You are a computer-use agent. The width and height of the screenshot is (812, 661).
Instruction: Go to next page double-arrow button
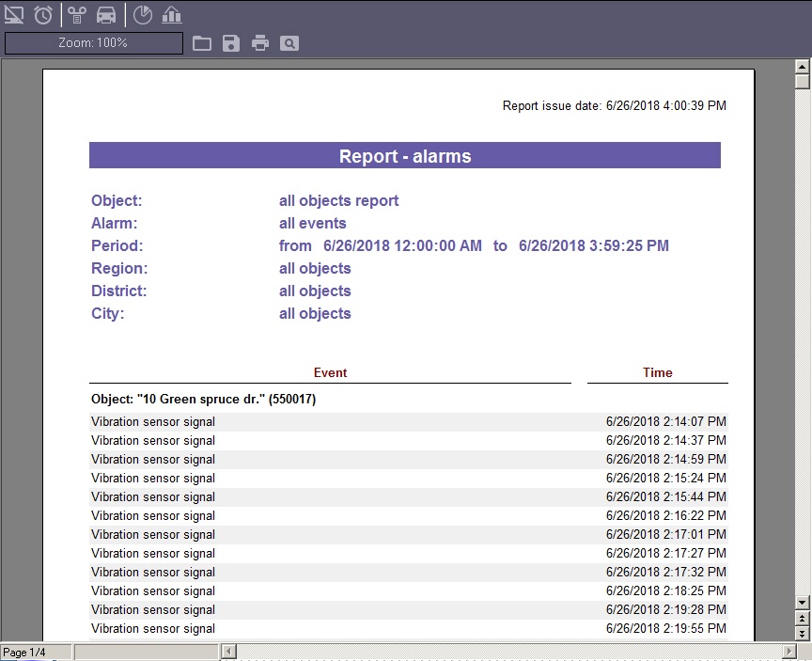(x=803, y=634)
